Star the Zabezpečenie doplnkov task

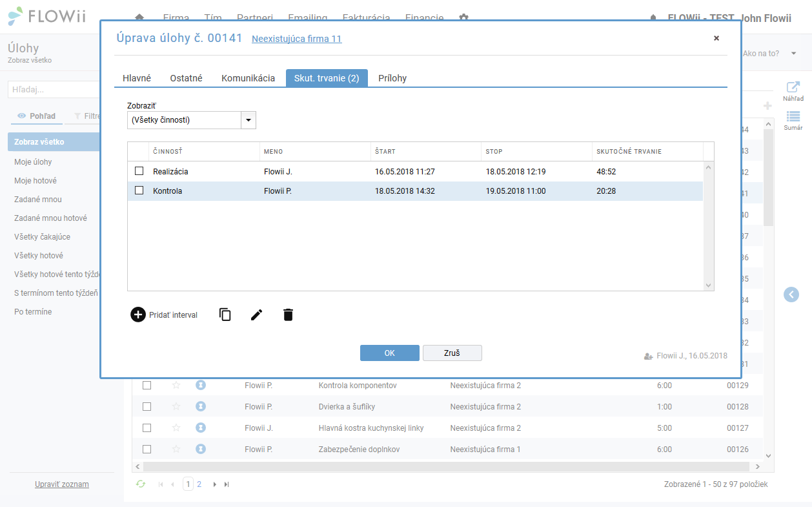pos(176,449)
